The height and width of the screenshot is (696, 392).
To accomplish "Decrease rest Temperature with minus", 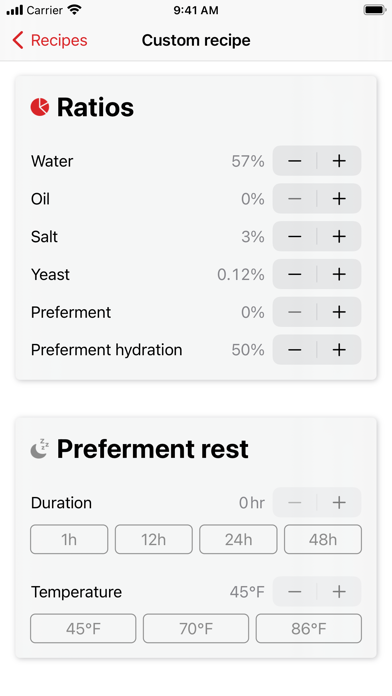I will pyautogui.click(x=295, y=591).
